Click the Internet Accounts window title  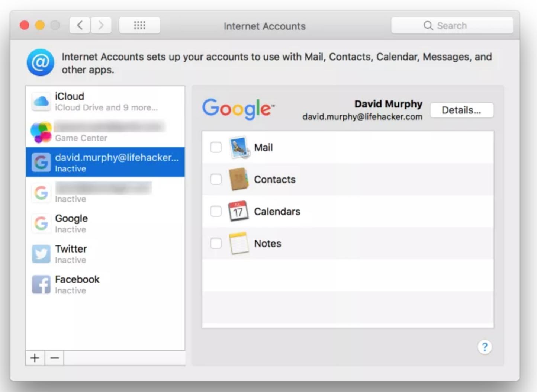pos(264,26)
